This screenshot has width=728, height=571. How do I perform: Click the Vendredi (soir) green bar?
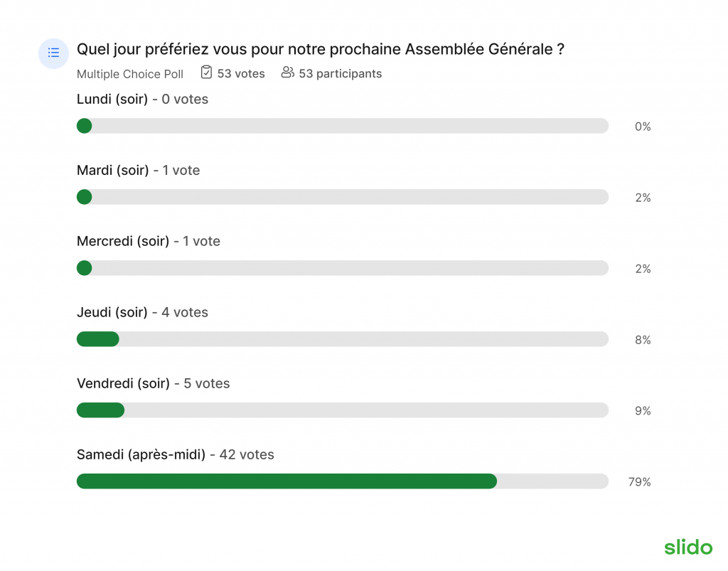tap(101, 410)
